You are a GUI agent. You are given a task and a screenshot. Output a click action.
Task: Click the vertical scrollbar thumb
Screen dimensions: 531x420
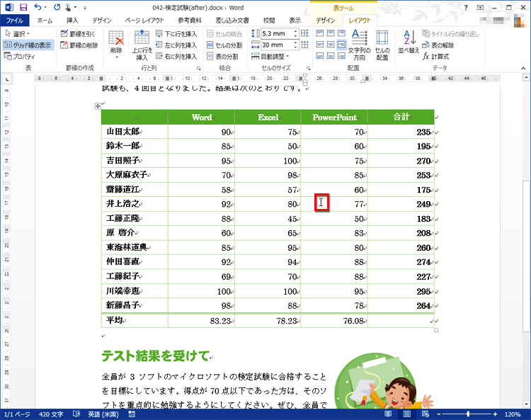(526, 257)
